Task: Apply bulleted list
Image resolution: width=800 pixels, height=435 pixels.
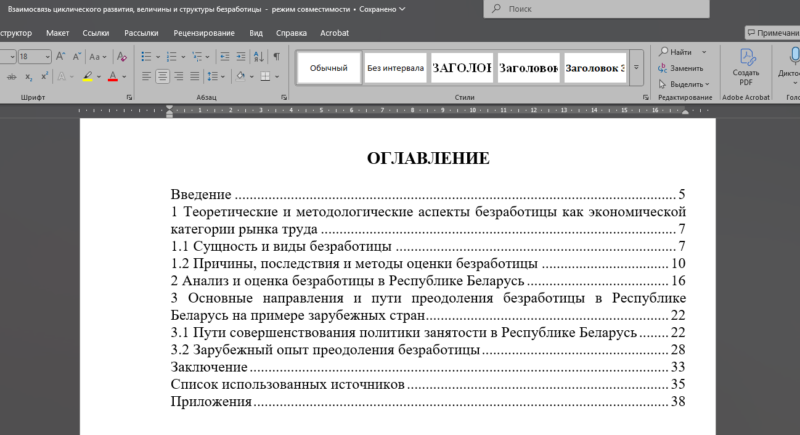Action: coord(146,56)
